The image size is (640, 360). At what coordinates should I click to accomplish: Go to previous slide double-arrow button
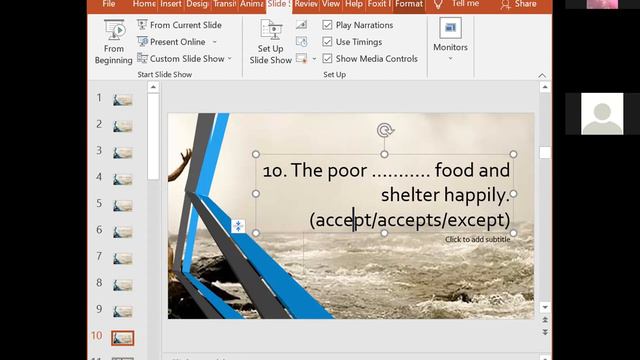545,320
